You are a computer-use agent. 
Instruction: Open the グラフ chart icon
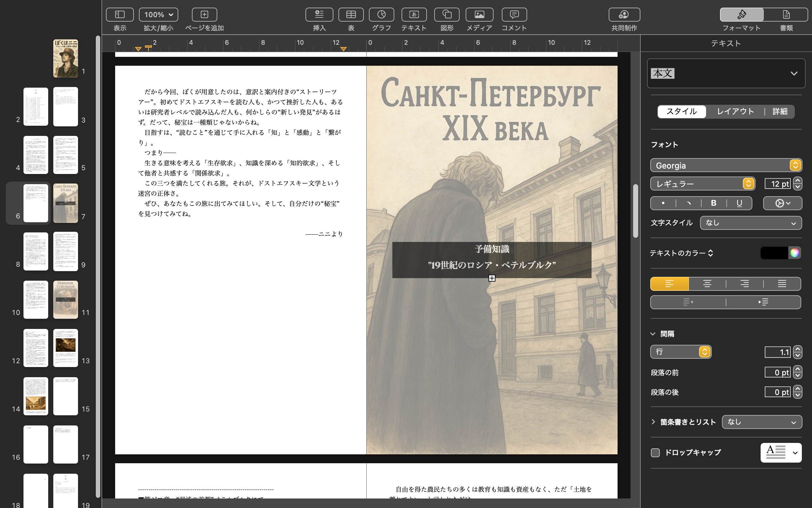click(x=382, y=15)
